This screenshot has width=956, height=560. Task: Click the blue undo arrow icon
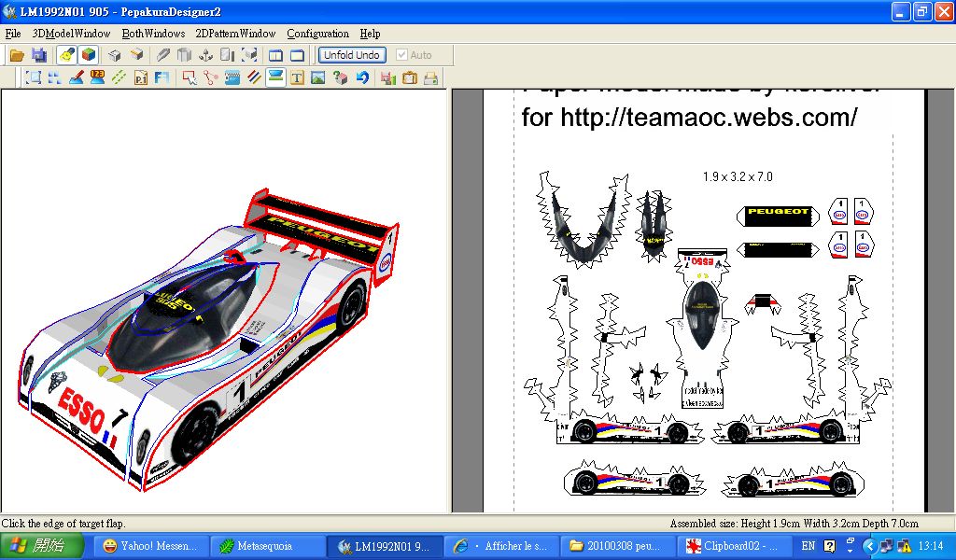tap(362, 77)
